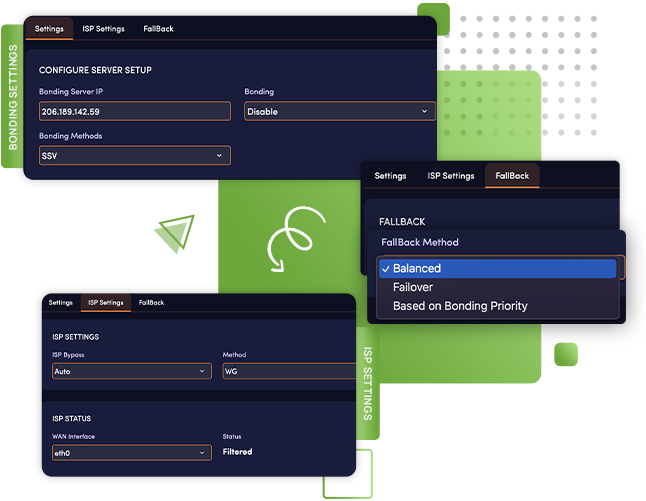Switch to FallBack tab in top panel
The width and height of the screenshot is (646, 501).
tap(158, 29)
